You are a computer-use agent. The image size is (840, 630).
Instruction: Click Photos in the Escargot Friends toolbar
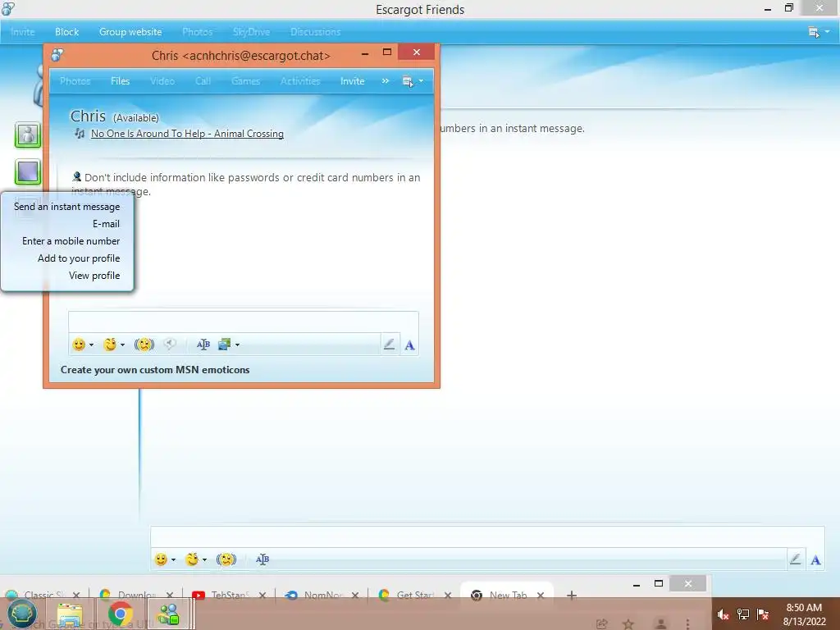pos(197,32)
